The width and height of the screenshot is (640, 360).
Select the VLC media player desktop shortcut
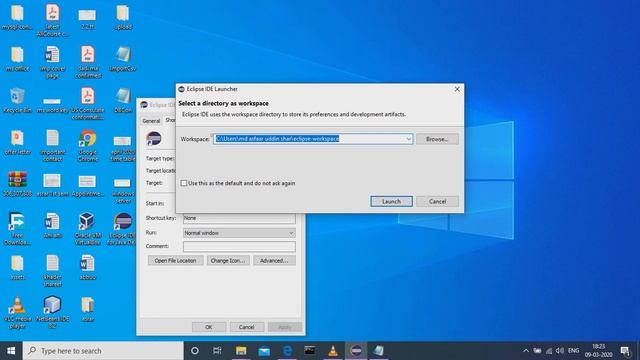tap(17, 313)
